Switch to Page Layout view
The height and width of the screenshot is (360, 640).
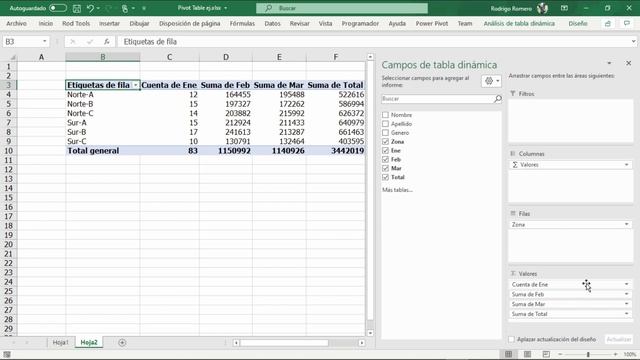527,354
